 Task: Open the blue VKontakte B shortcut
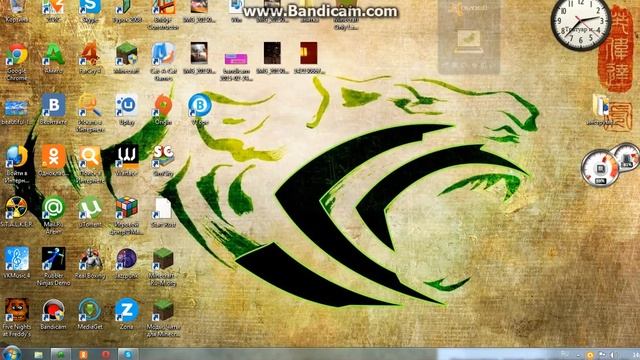point(53,105)
